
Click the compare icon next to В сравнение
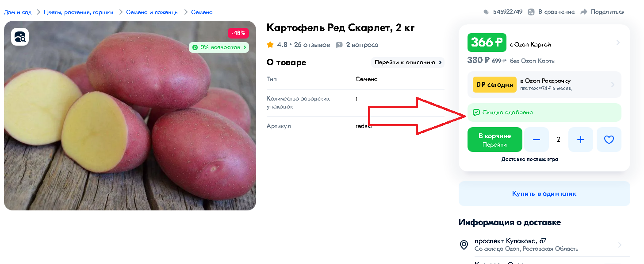(531, 12)
